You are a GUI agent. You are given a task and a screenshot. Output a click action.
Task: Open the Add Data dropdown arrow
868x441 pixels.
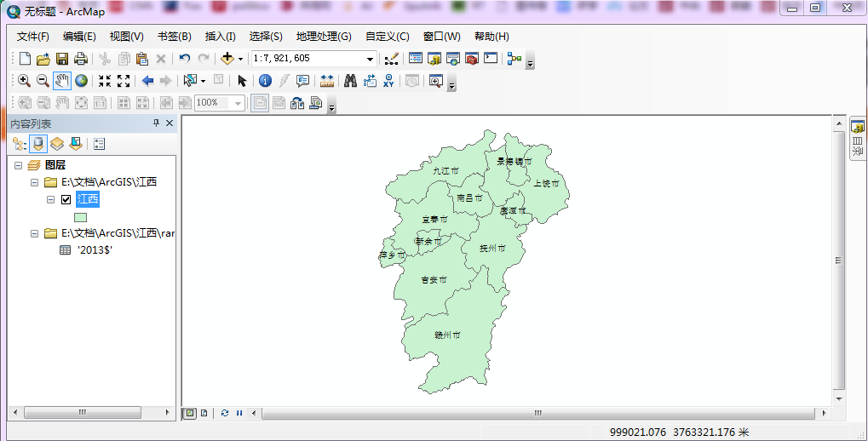[240, 59]
